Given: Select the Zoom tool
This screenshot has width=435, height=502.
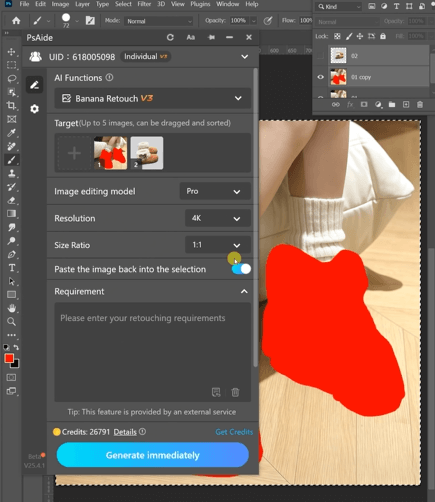Looking at the screenshot, I should (11, 322).
